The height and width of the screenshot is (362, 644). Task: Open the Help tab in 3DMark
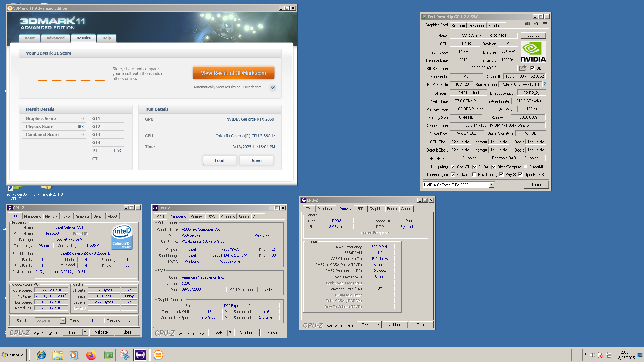pyautogui.click(x=106, y=38)
